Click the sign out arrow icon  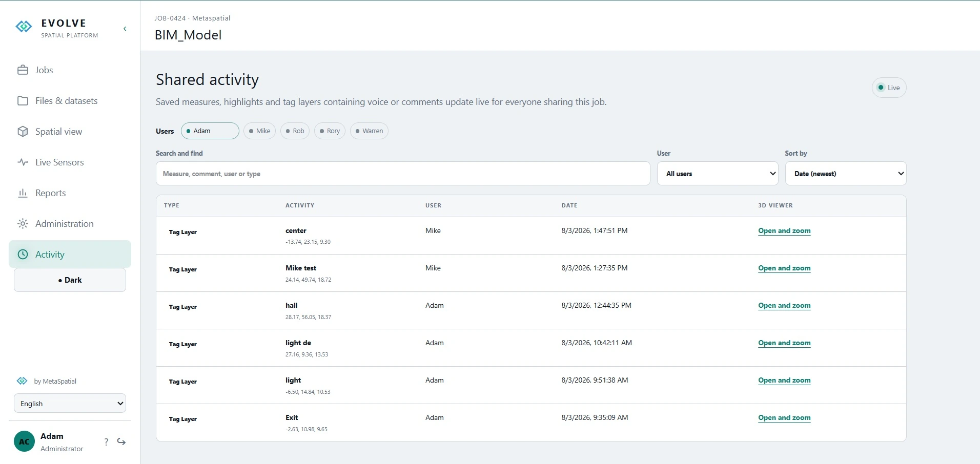[121, 441]
